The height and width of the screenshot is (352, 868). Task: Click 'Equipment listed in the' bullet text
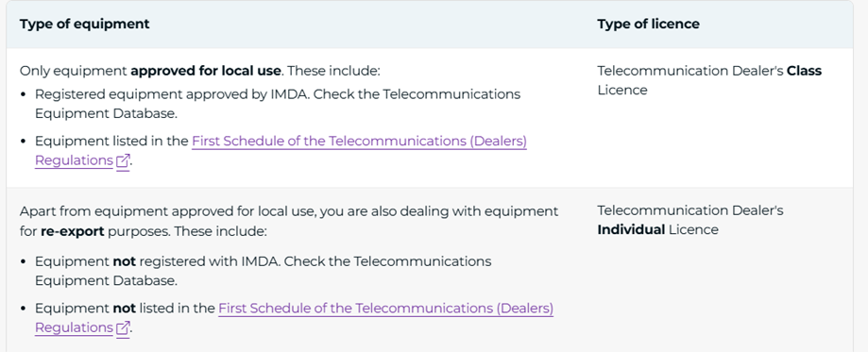coord(111,142)
